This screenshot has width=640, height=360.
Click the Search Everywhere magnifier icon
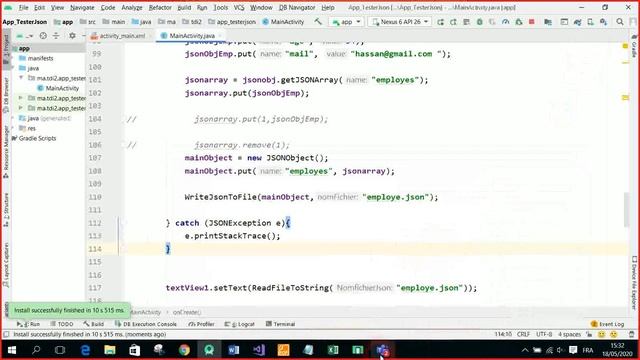[620, 22]
